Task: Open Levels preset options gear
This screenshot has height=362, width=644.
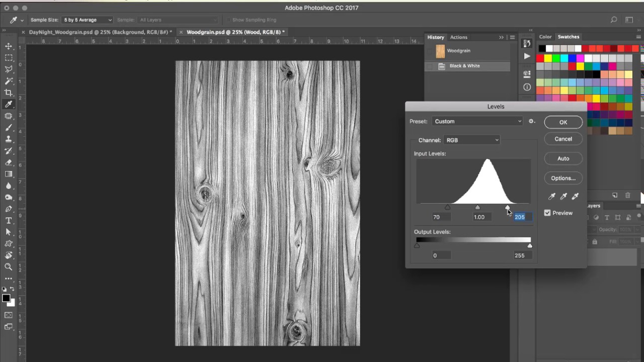Action: (532, 121)
